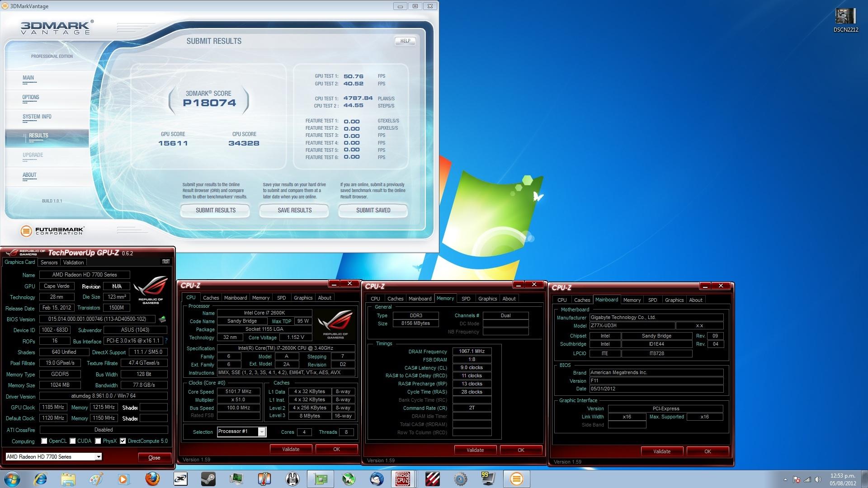Select OPTIONS in 3DMark Vantage sidebar

31,97
